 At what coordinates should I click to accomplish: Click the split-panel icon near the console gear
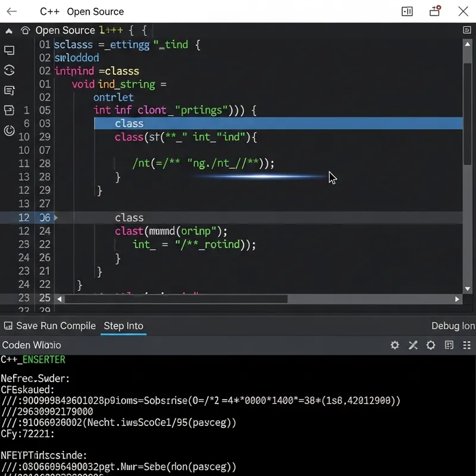(x=449, y=345)
